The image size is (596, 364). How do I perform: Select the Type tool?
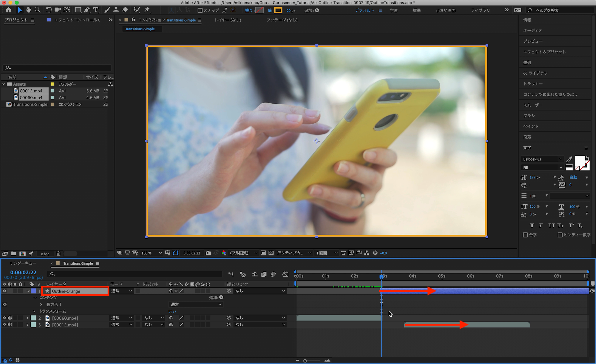click(96, 10)
